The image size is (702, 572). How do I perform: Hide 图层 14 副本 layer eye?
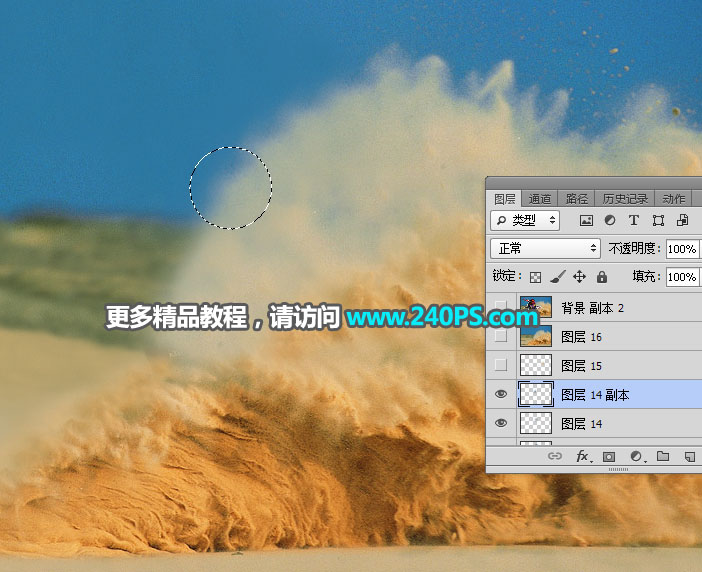501,394
